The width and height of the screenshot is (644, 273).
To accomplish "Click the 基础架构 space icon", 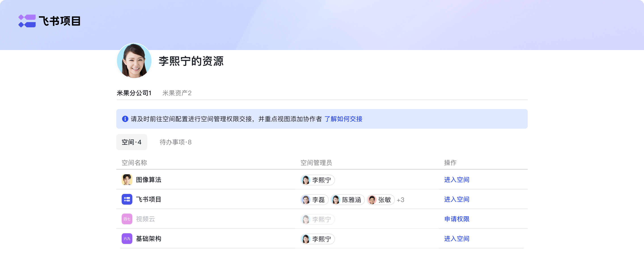I will (127, 239).
